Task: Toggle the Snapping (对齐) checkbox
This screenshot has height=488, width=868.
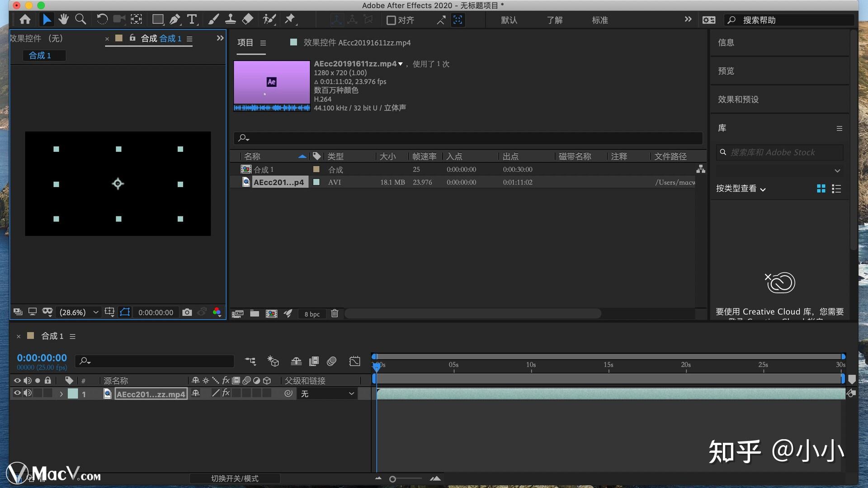Action: pyautogui.click(x=391, y=20)
